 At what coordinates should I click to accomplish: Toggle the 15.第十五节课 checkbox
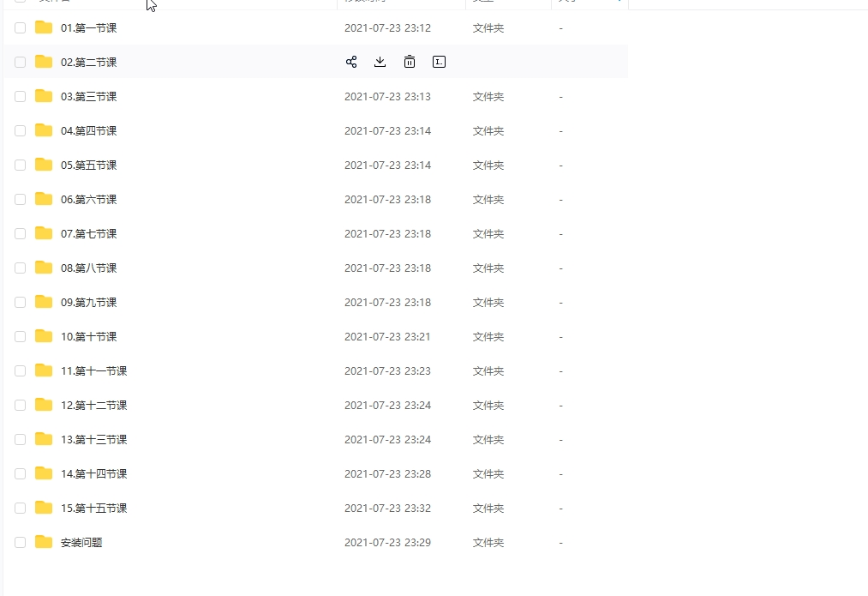coord(20,509)
